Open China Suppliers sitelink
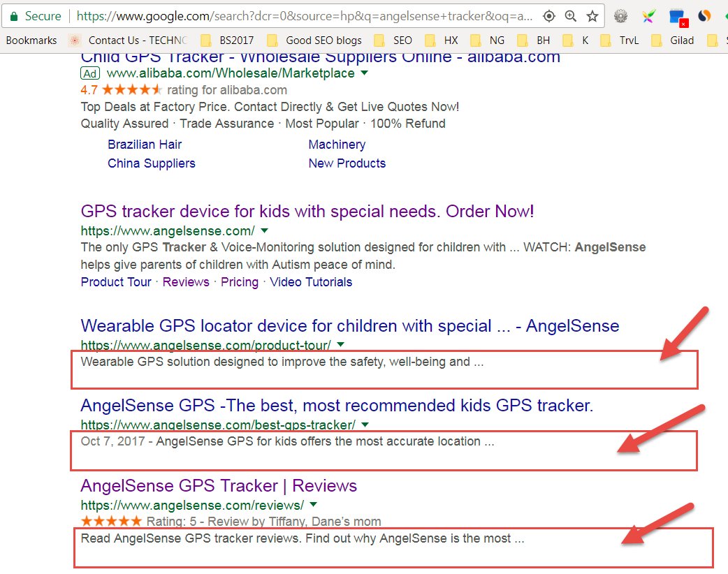The width and height of the screenshot is (728, 574). pyautogui.click(x=152, y=163)
